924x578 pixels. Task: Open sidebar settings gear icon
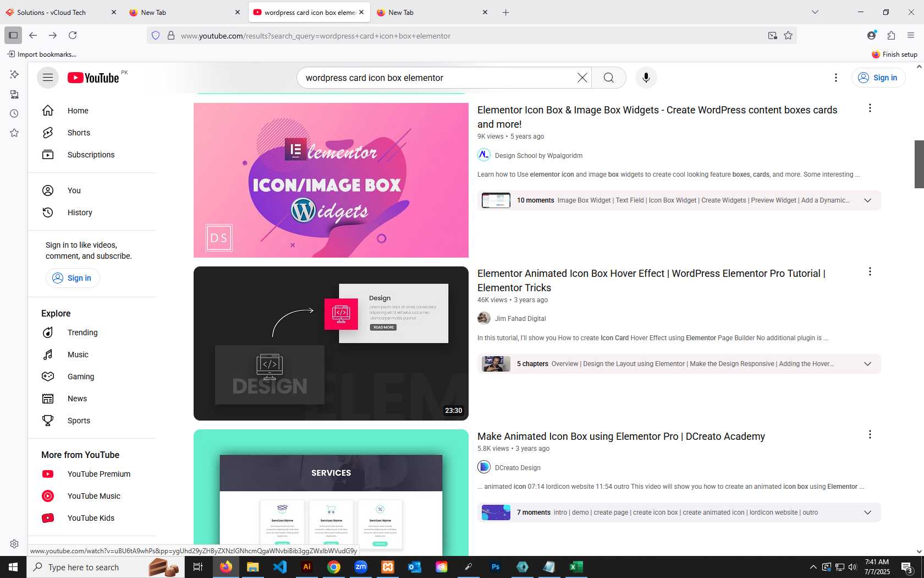coord(14,544)
